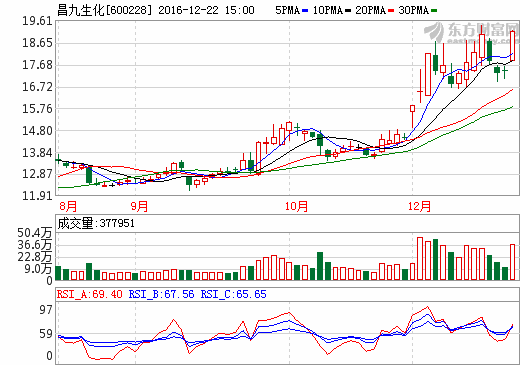
Task: Click the 50.4万 volume axis label
Action: 35,233
